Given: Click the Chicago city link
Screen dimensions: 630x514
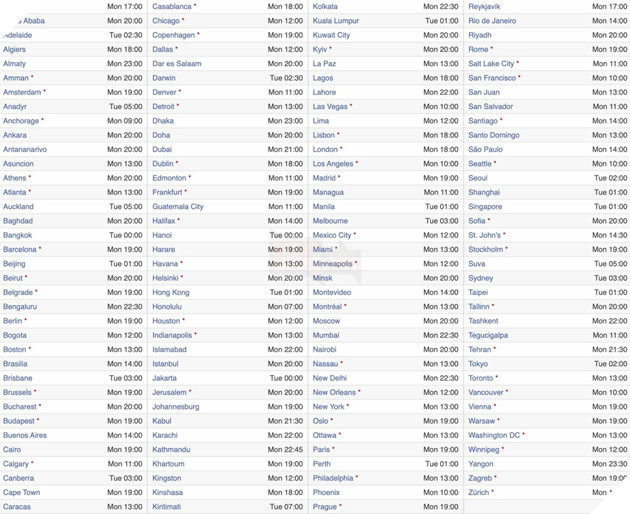Looking at the screenshot, I should (166, 20).
